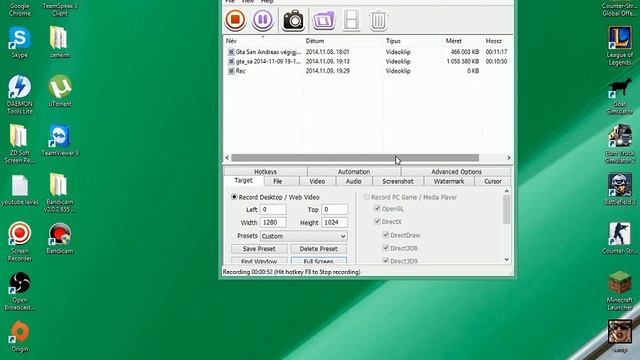
Task: Click the Delete Preset button
Action: (319, 249)
